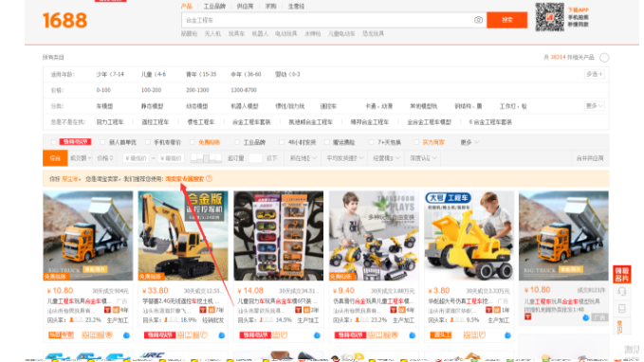Click the blue chat icon on the ¥10.80 first card
This screenshot has height=362, width=644.
coord(126,335)
